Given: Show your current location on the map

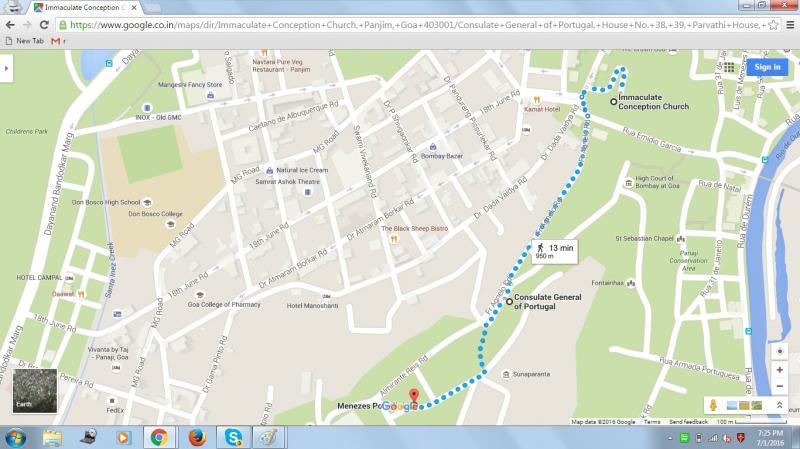Looking at the screenshot, I should [x=779, y=351].
